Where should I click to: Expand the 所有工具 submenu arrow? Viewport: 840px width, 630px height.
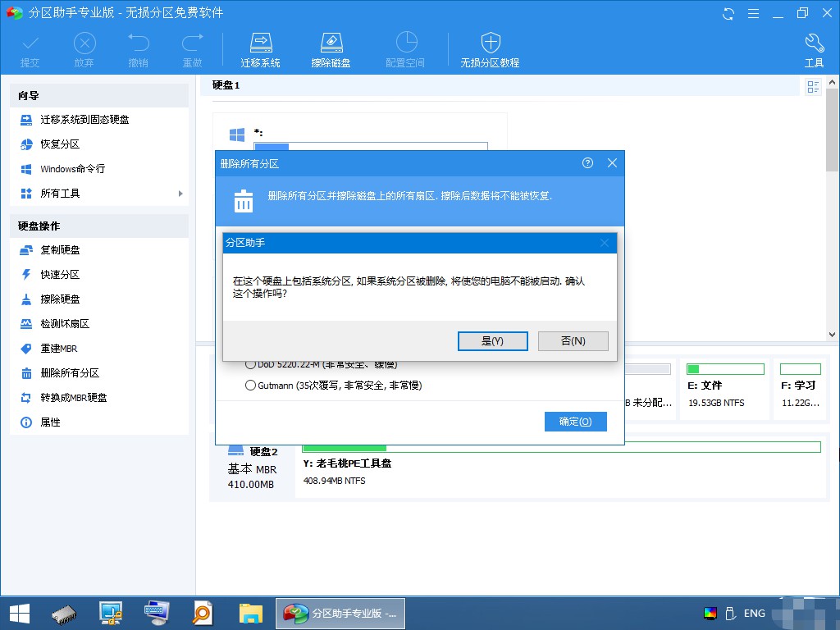click(180, 194)
